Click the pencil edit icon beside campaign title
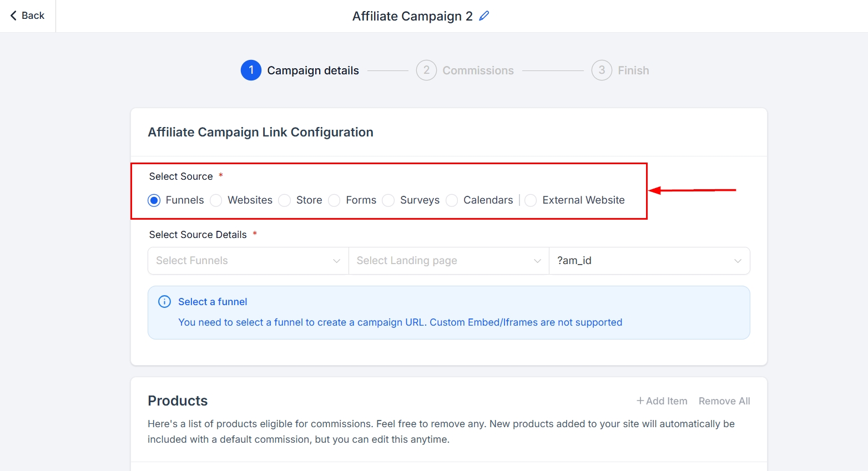 pos(484,16)
